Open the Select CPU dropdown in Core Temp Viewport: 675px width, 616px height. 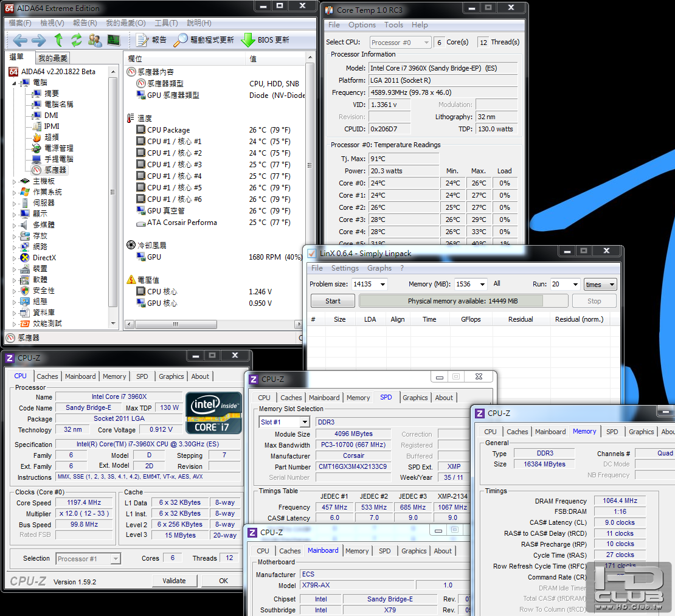[400, 42]
